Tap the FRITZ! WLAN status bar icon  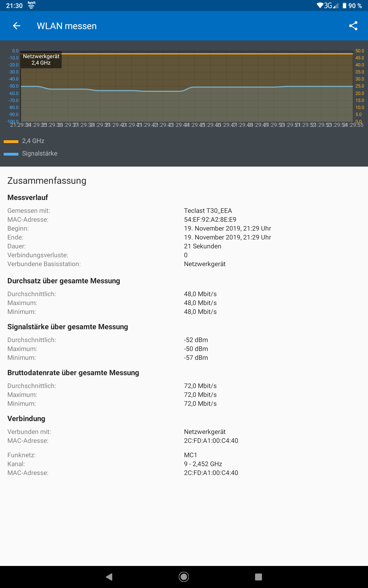click(x=32, y=5)
